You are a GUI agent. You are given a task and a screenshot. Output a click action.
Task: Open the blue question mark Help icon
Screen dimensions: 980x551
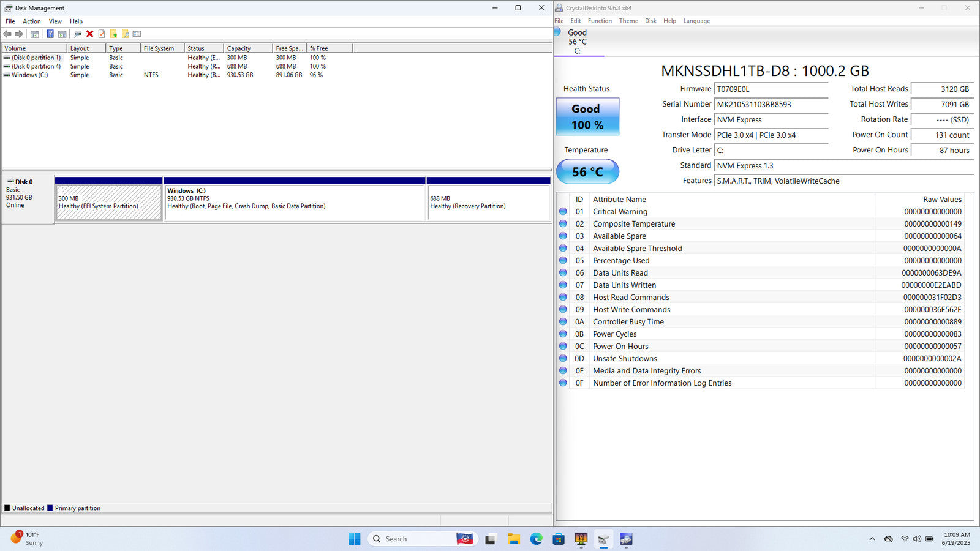(50, 34)
